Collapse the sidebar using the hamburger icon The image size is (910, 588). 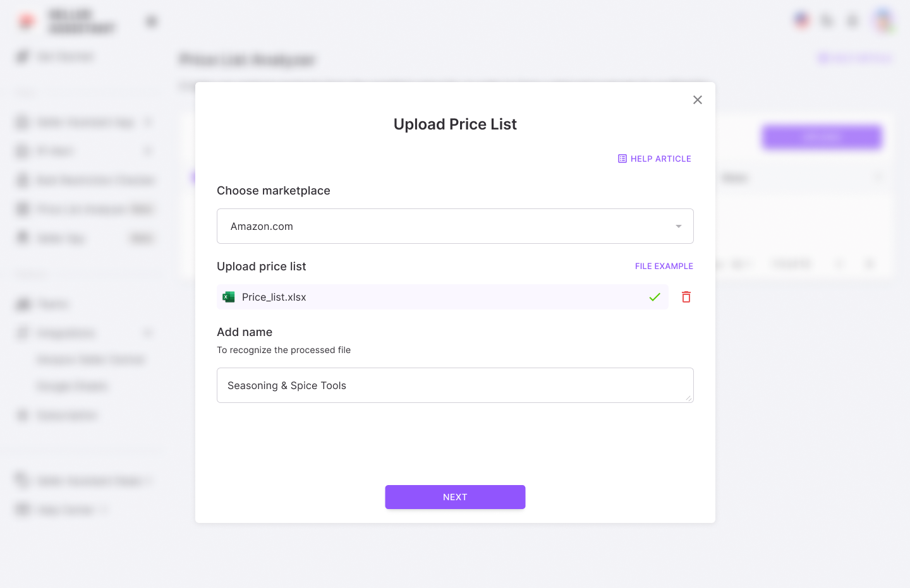(x=151, y=20)
